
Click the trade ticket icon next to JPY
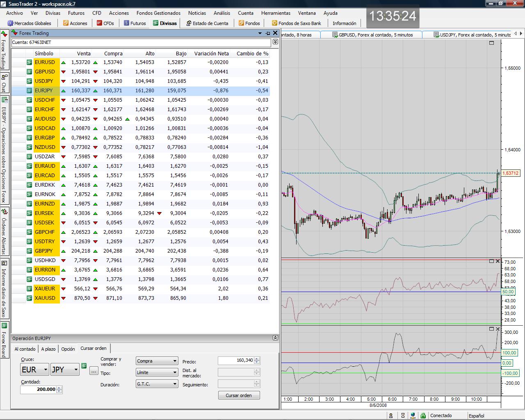tap(84, 365)
